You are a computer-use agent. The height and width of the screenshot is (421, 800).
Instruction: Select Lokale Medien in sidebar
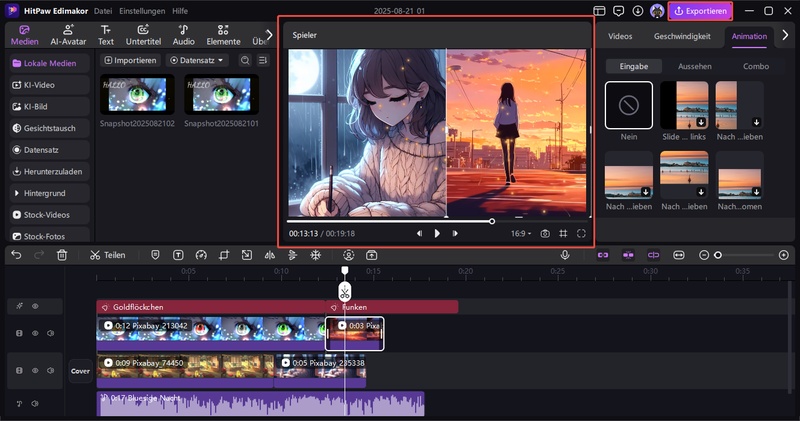49,63
